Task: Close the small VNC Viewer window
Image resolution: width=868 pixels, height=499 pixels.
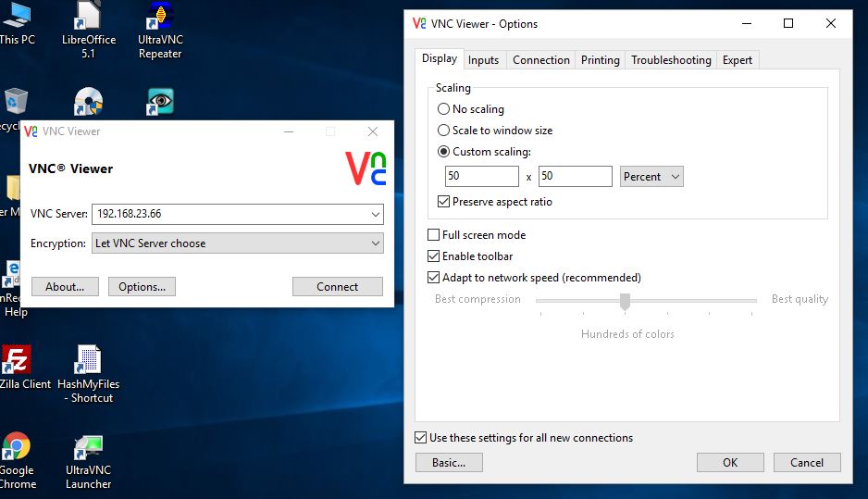Action: pos(373,131)
